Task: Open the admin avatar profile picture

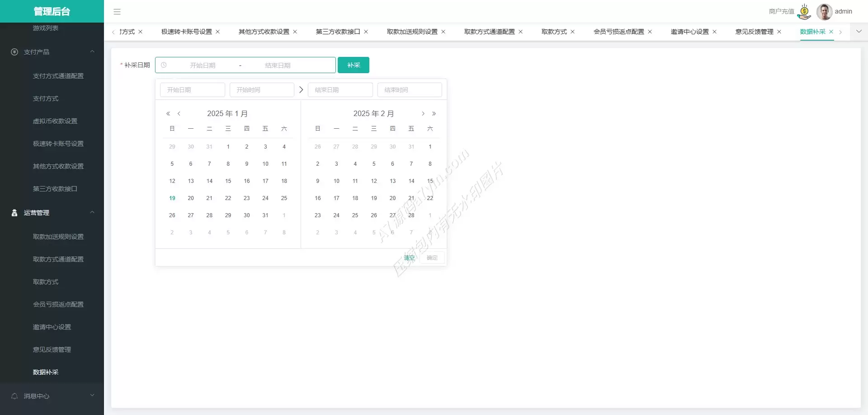Action: (x=824, y=12)
